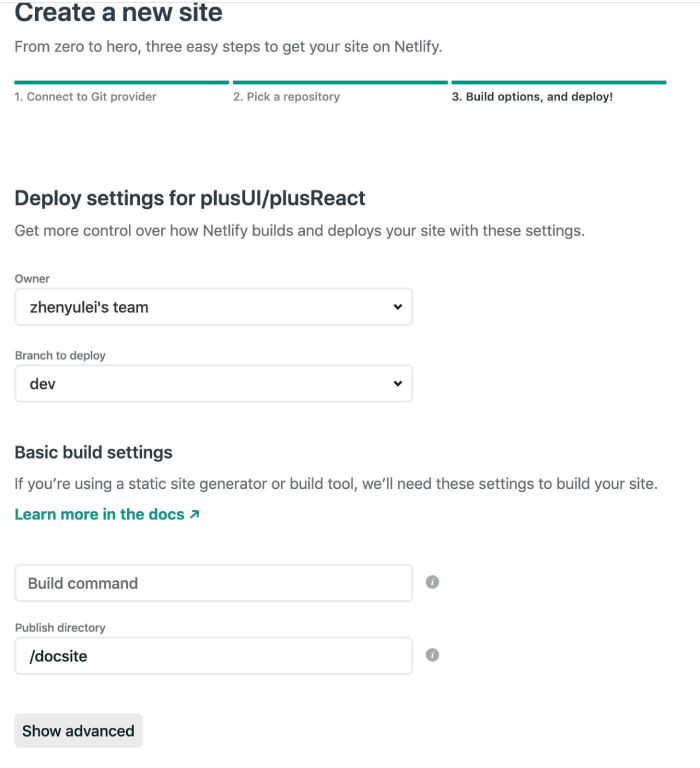Open the Learn more in the docs link
Viewport: 700px width, 768px height.
pos(99,514)
